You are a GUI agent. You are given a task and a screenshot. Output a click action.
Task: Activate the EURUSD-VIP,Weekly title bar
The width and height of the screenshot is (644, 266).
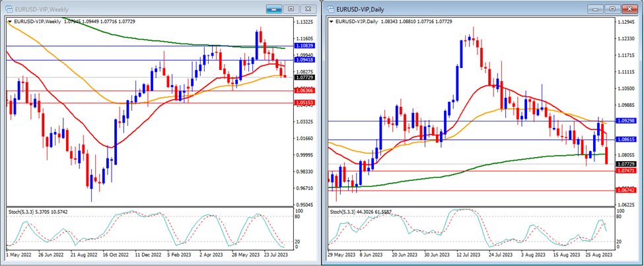(x=132, y=9)
